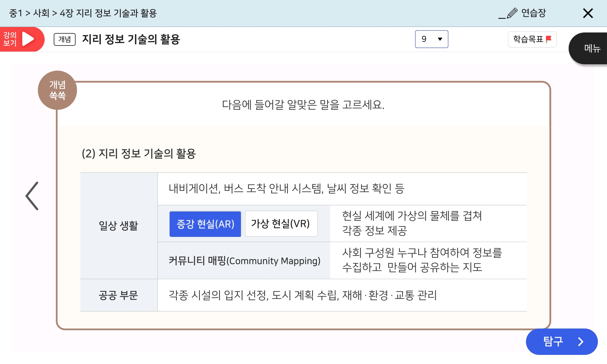Image resolution: width=607 pixels, height=364 pixels.
Task: Close the lesson with X icon
Action: tap(588, 13)
